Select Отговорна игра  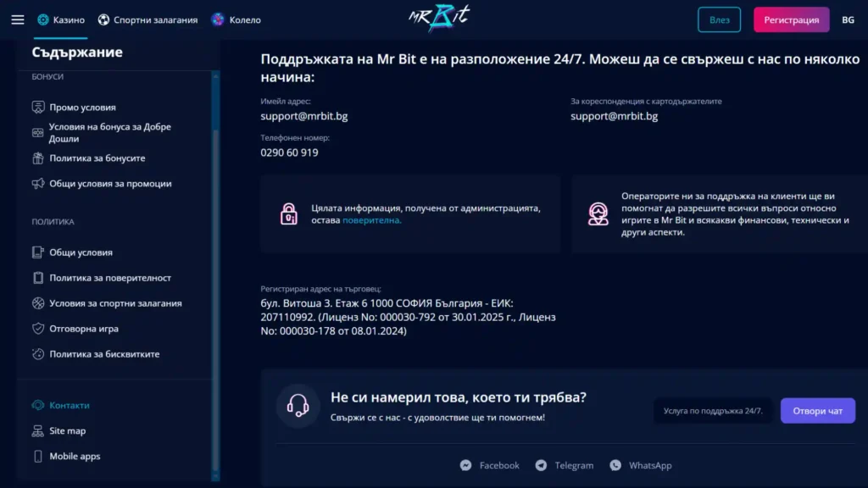(x=84, y=329)
